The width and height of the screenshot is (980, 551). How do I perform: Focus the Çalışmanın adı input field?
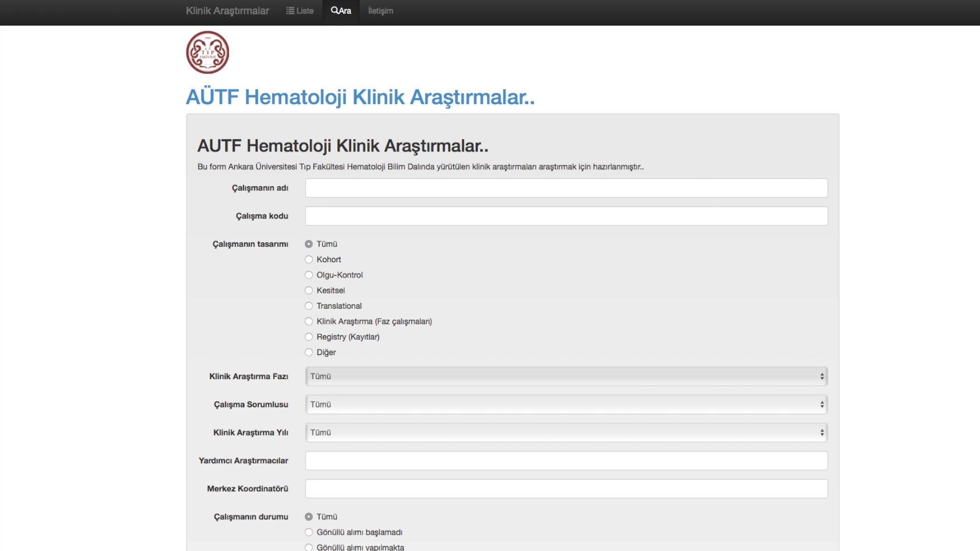[x=567, y=188]
